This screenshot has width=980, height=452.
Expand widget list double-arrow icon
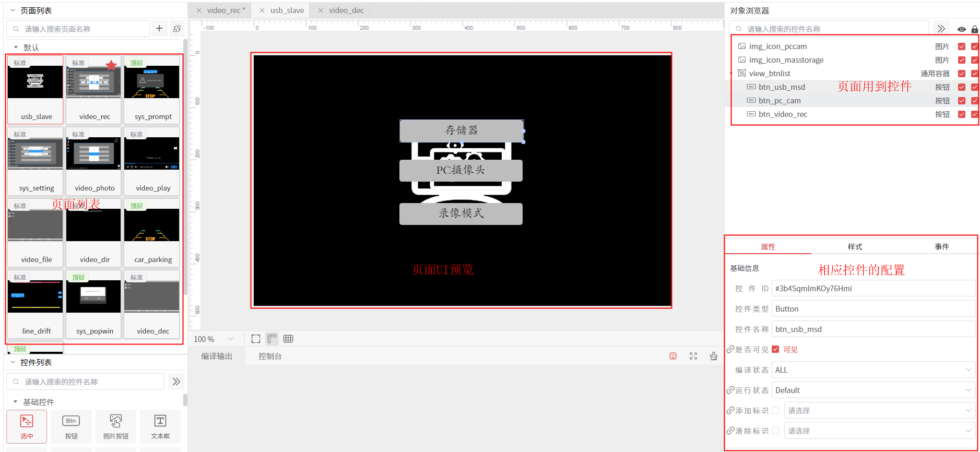pyautogui.click(x=176, y=382)
